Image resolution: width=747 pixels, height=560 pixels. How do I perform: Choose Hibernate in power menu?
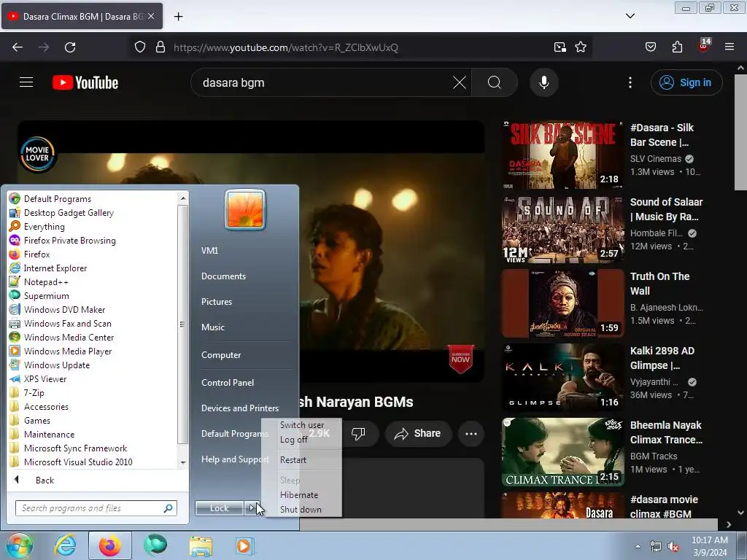click(299, 495)
